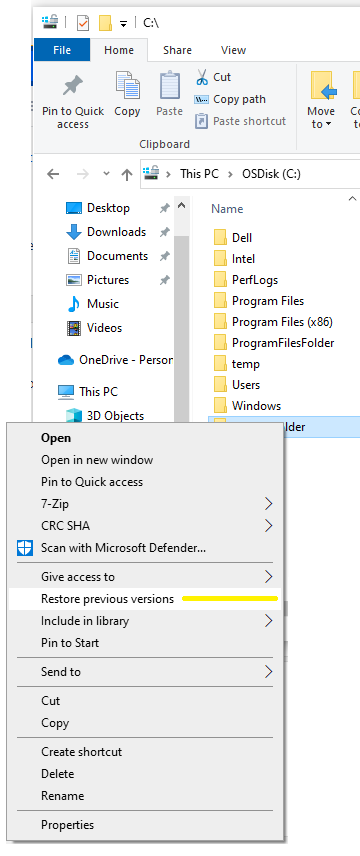Open the Recent locations dropdown arrow
The image size is (360, 856).
coord(107,174)
